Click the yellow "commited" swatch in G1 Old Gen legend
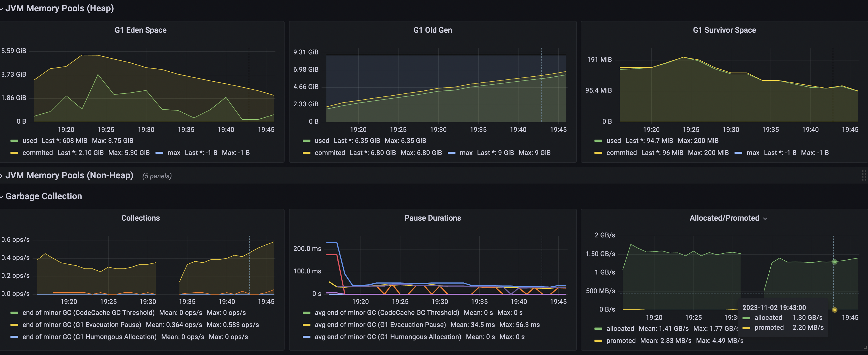 coord(306,153)
